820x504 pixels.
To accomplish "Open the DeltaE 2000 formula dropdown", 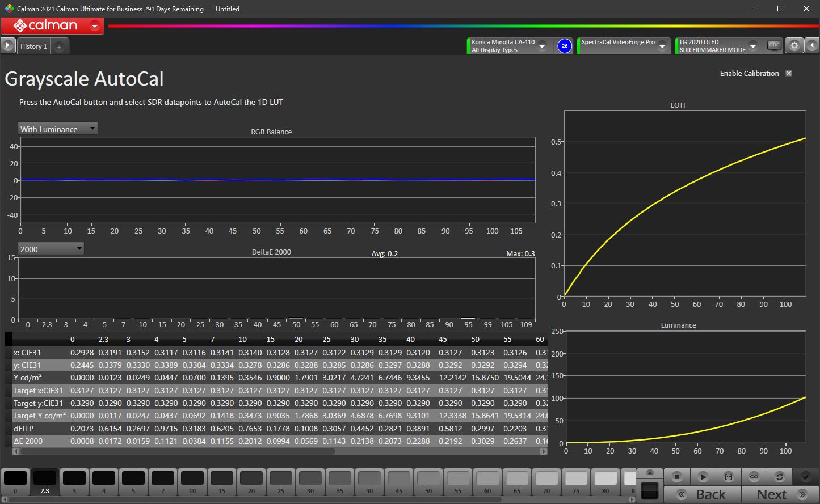I will click(51, 249).
